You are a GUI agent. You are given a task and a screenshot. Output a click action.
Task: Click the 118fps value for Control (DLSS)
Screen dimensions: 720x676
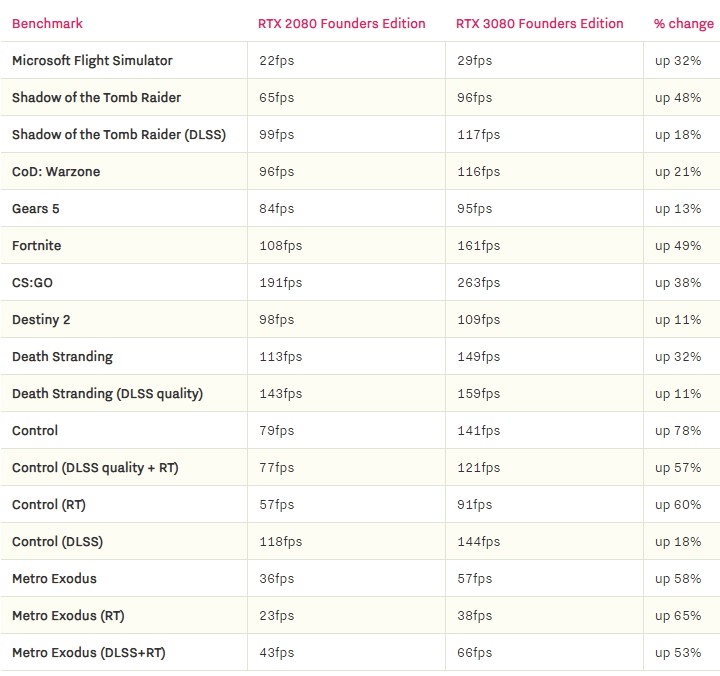tap(281, 541)
